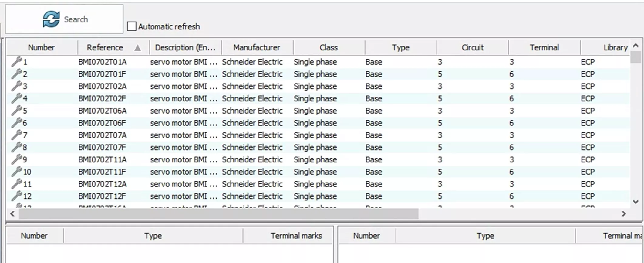Click Schneider Electric in BMI0702T01A row
Image resolution: width=644 pixels, height=263 pixels.
pos(252,62)
